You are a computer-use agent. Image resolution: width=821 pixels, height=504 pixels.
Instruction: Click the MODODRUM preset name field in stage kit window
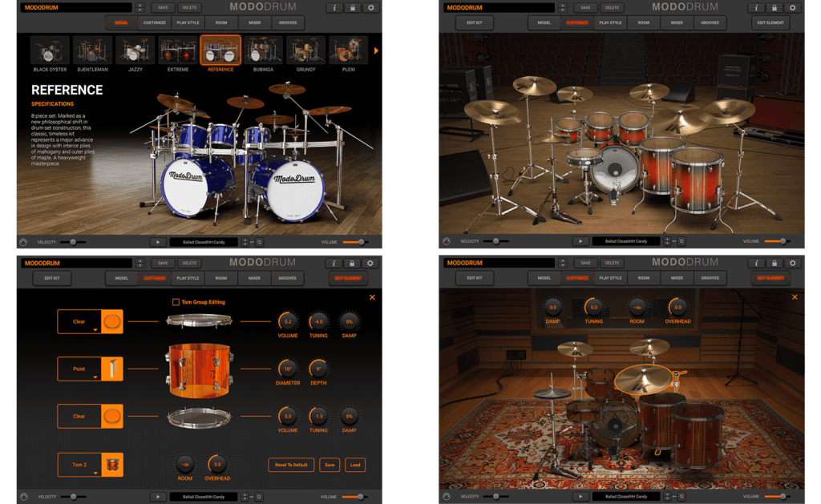tap(499, 8)
